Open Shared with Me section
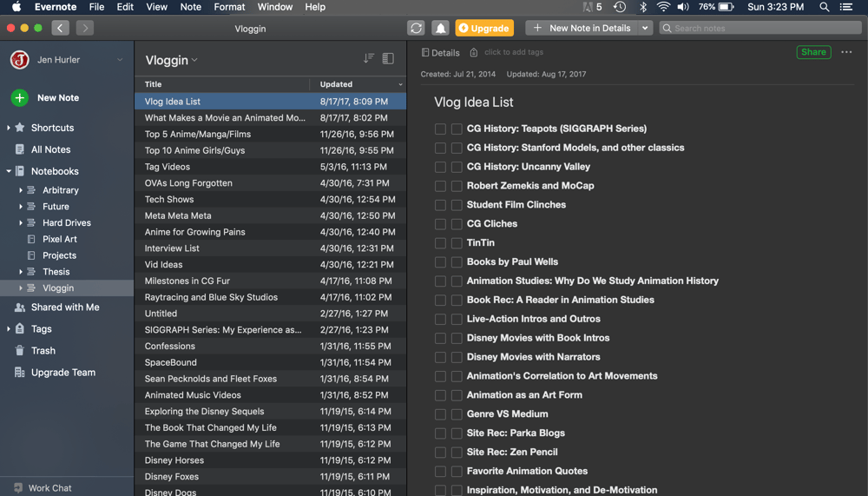Viewport: 868px width, 496px height. tap(65, 307)
